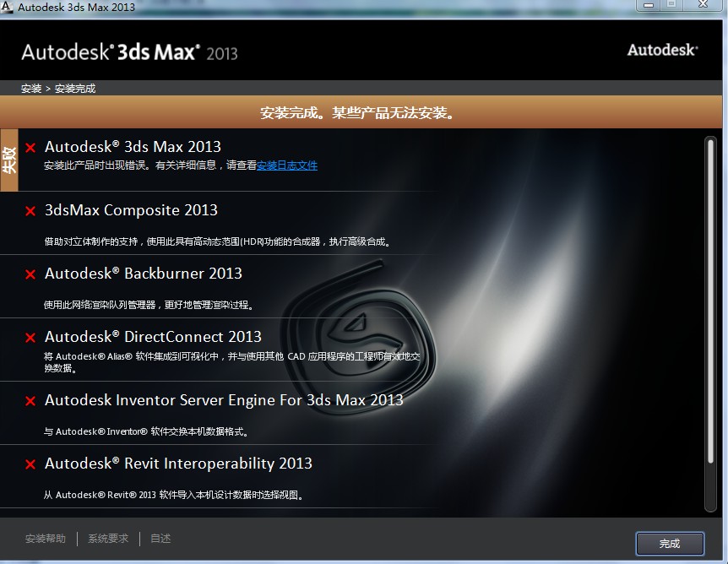This screenshot has height=564, width=728.
Task: Minimize the Autodesk 3ds Max 2013 window
Action: point(649,5)
